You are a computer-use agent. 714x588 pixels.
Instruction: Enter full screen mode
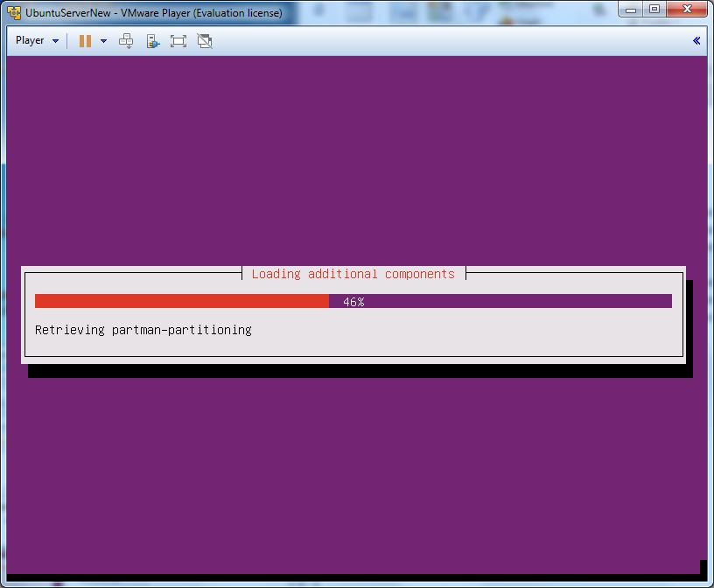(178, 41)
